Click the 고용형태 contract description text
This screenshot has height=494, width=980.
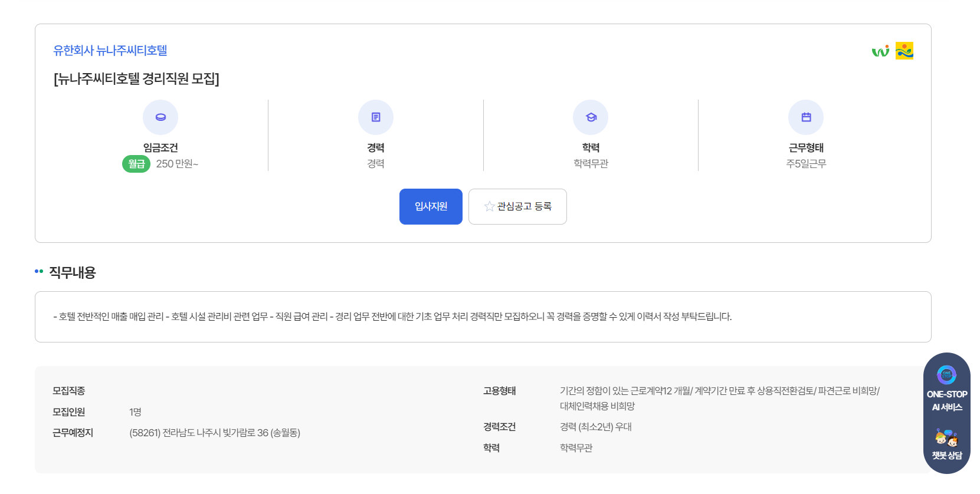[720, 399]
